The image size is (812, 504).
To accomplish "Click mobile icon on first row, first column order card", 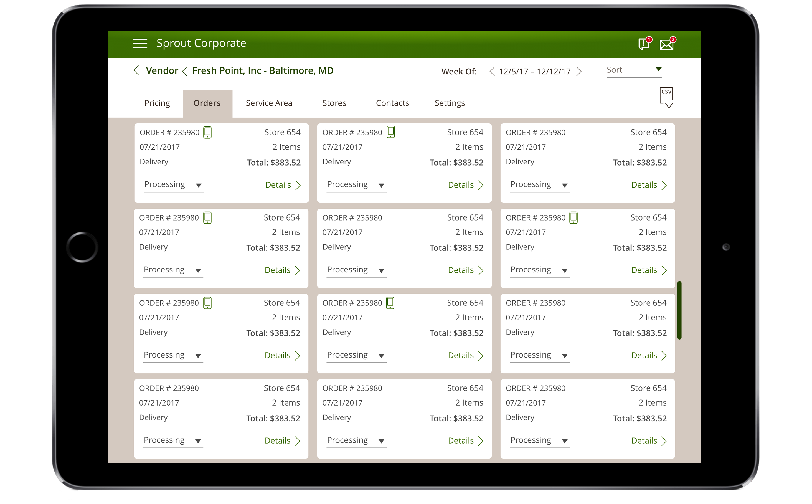I will [x=207, y=132].
